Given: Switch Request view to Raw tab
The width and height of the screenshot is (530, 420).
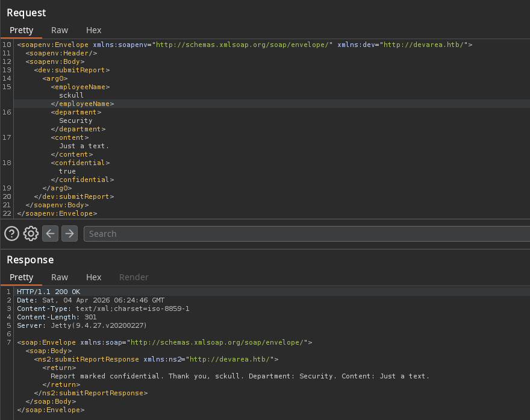Looking at the screenshot, I should click(60, 31).
